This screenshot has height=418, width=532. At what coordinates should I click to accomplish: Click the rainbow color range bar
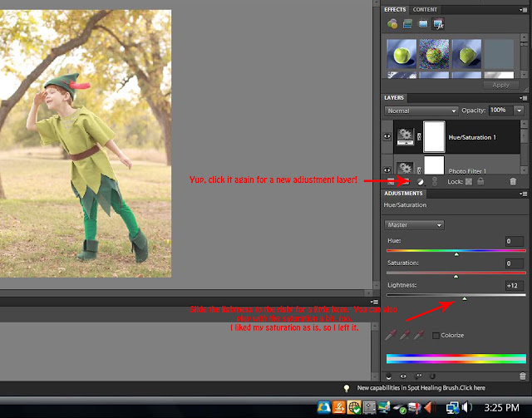(456, 359)
